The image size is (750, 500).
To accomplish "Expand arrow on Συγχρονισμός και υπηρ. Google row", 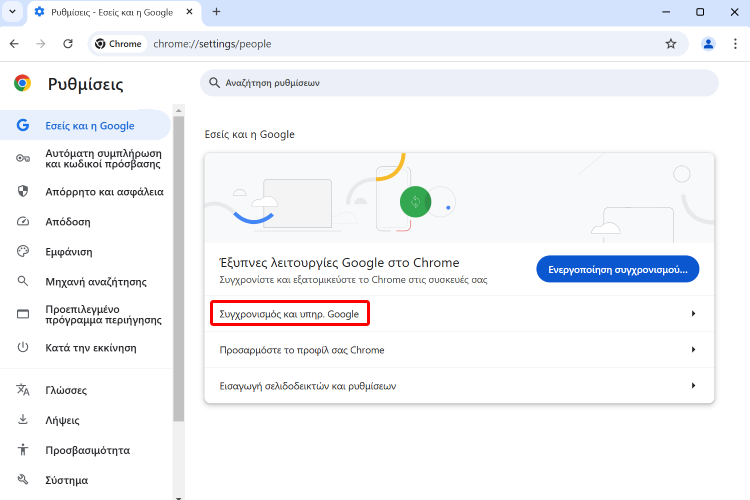I will pos(693,314).
